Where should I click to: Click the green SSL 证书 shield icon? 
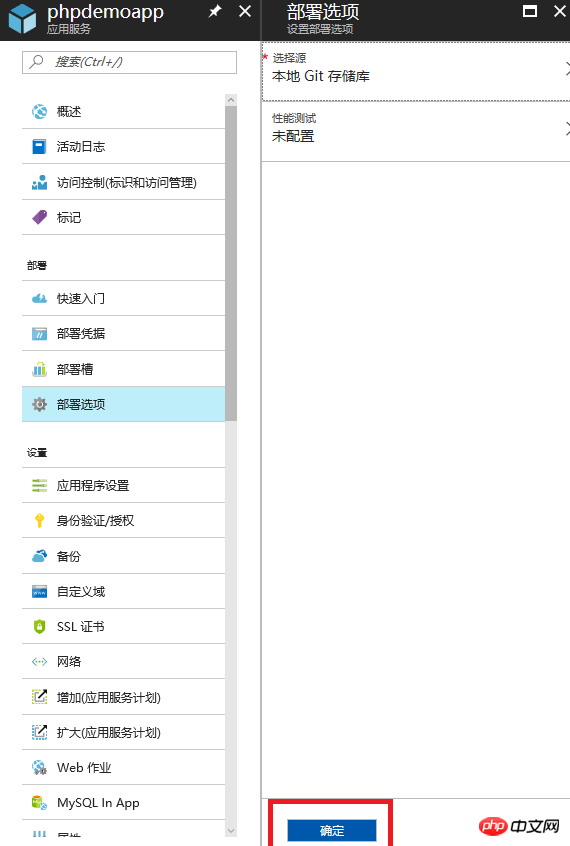point(39,626)
